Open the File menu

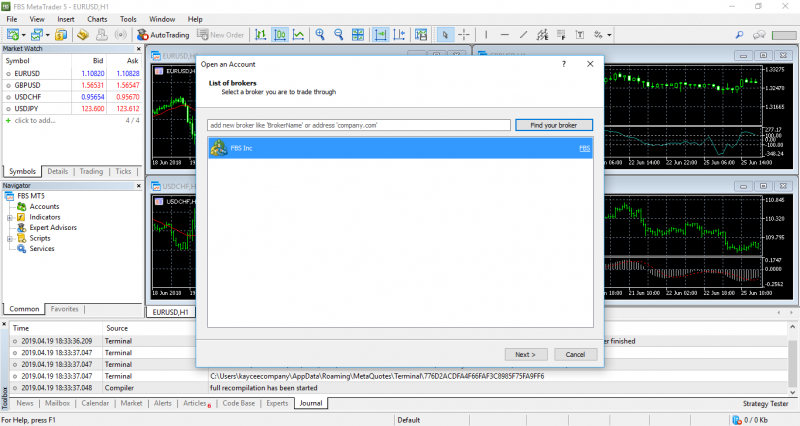[x=12, y=19]
